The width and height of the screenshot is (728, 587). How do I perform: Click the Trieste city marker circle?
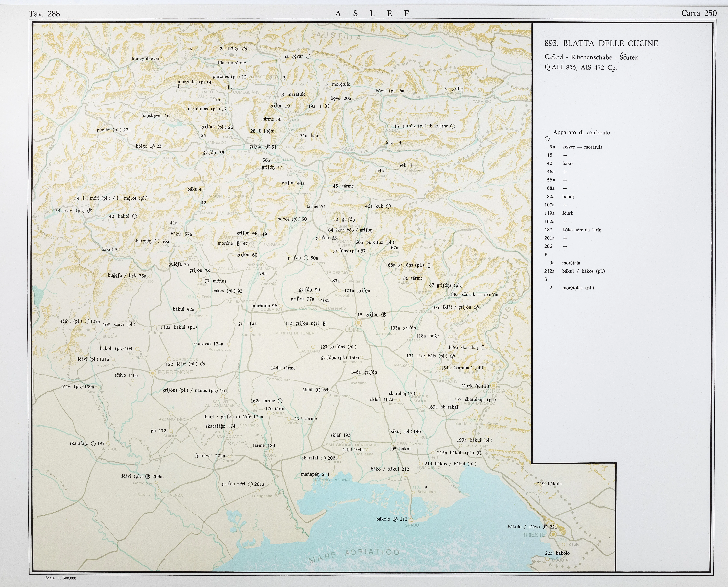click(x=553, y=534)
